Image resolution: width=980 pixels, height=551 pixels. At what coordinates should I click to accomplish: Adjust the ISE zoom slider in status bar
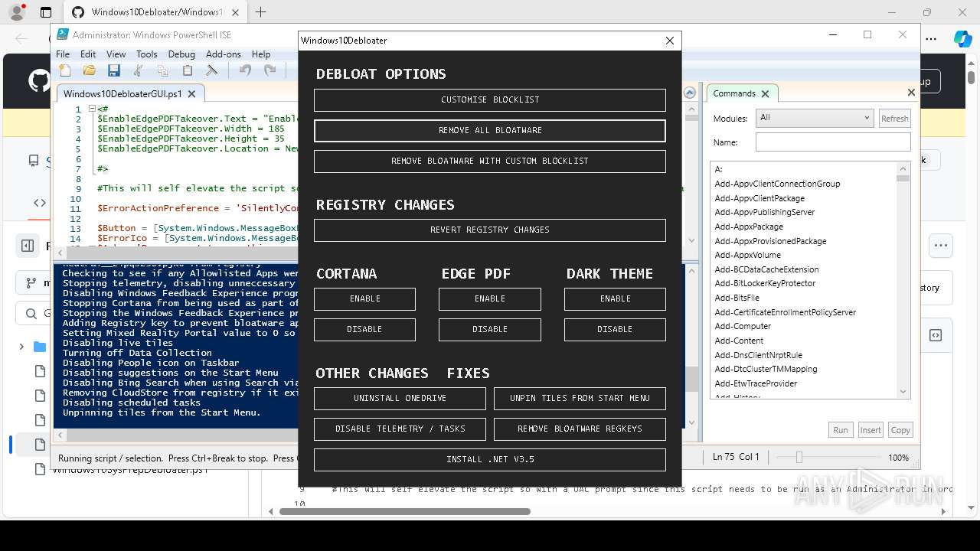tap(799, 457)
